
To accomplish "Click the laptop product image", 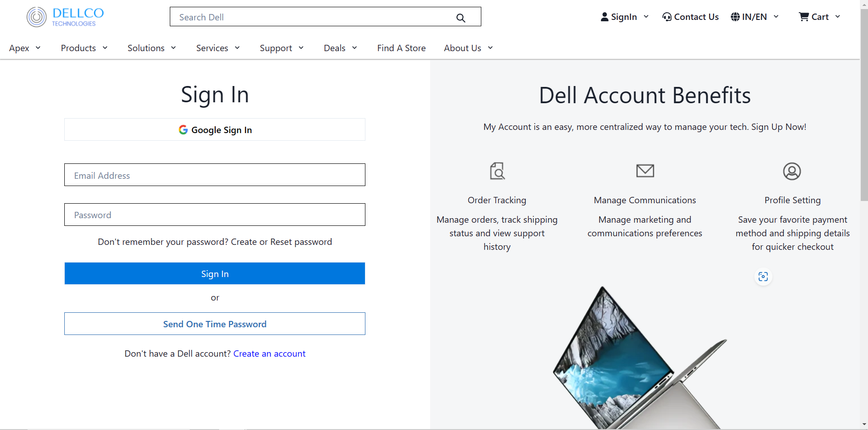I will point(639,358).
